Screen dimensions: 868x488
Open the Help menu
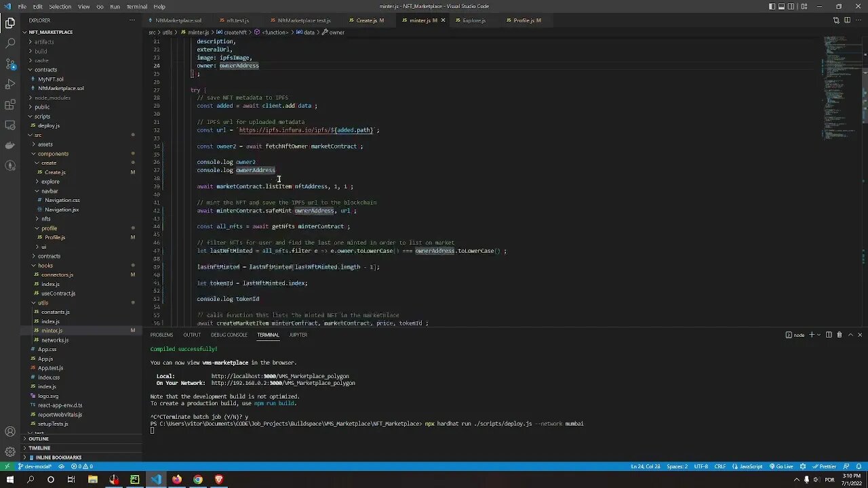point(159,6)
